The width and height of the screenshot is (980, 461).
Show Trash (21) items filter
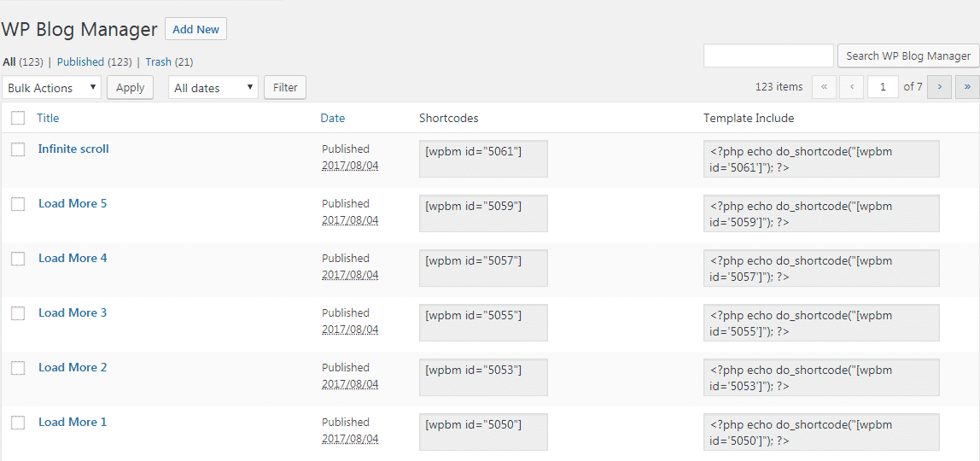point(169,61)
